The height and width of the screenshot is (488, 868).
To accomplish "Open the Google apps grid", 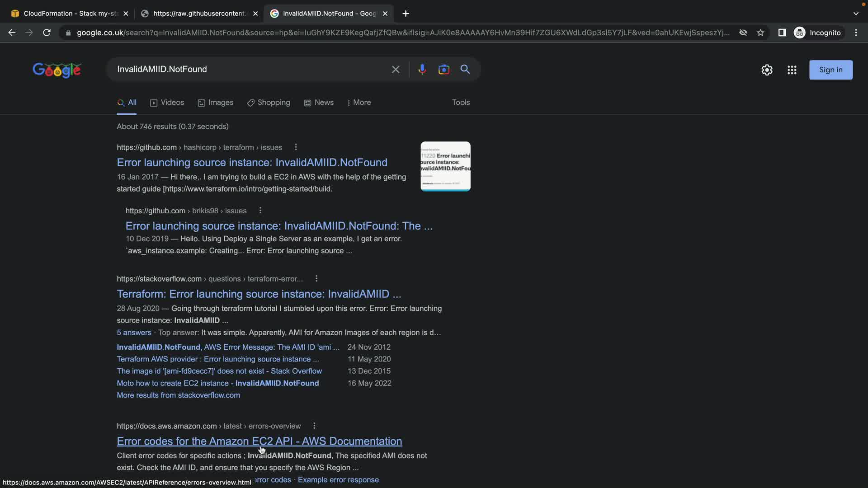I will (x=792, y=70).
